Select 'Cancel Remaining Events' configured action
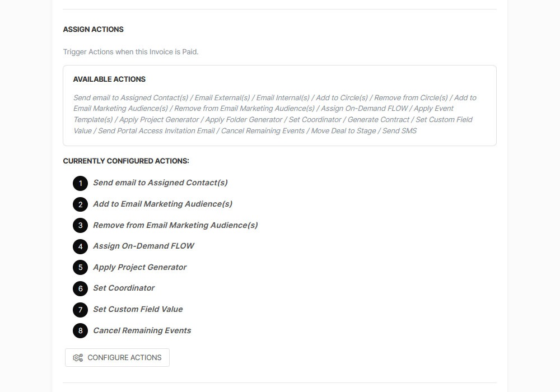 142,330
